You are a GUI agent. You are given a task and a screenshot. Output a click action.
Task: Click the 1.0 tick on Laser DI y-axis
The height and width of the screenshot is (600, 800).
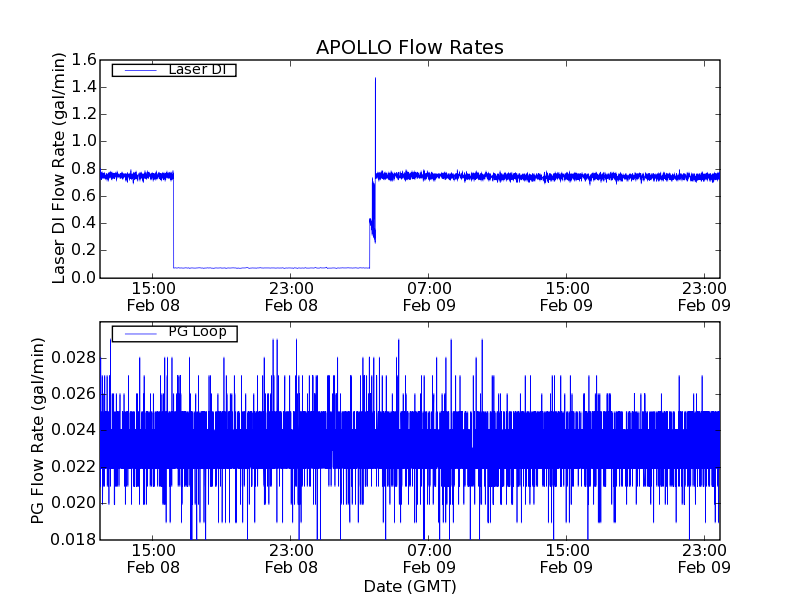coord(83,142)
